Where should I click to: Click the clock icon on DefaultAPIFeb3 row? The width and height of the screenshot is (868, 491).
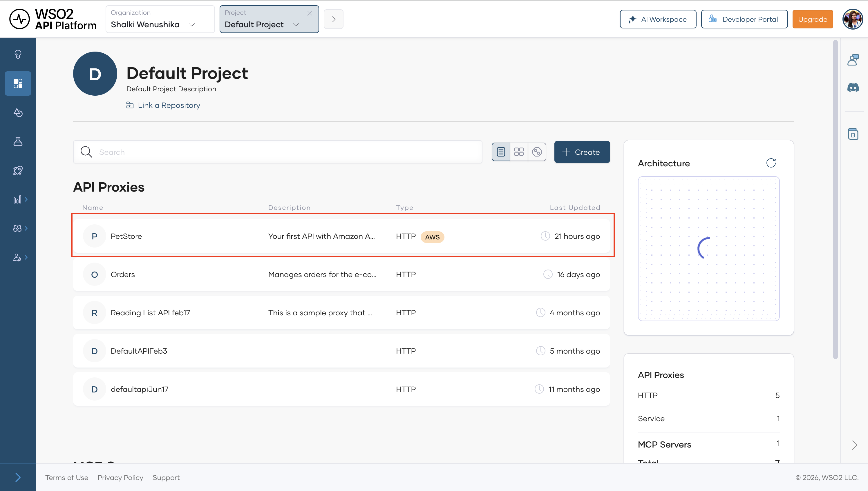click(x=541, y=351)
